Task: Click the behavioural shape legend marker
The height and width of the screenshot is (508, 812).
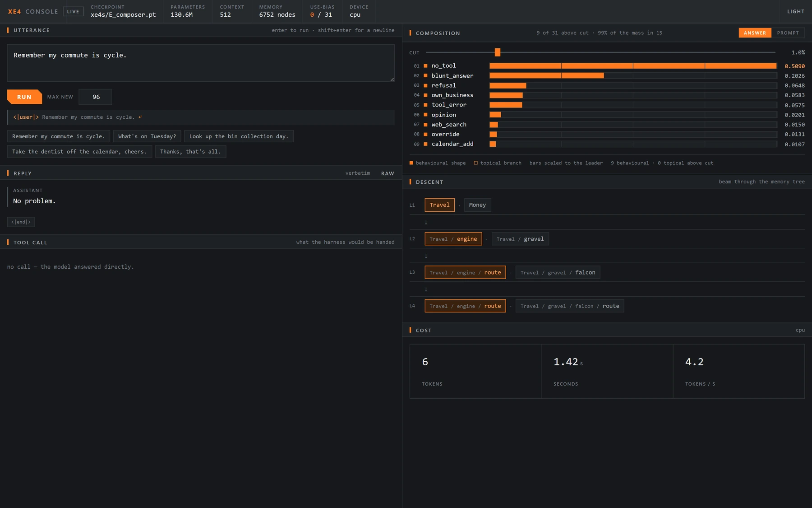Action: [x=411, y=163]
